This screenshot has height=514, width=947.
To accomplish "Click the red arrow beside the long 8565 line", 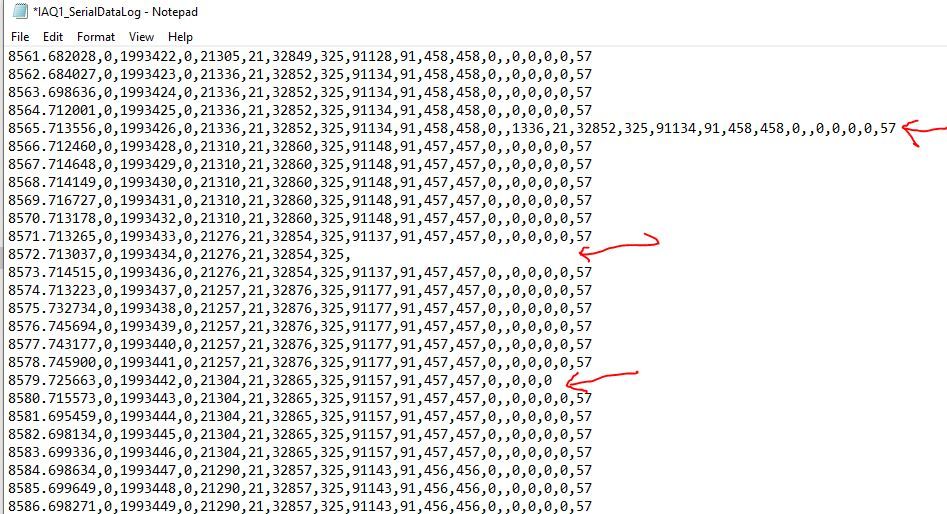I will [x=924, y=132].
